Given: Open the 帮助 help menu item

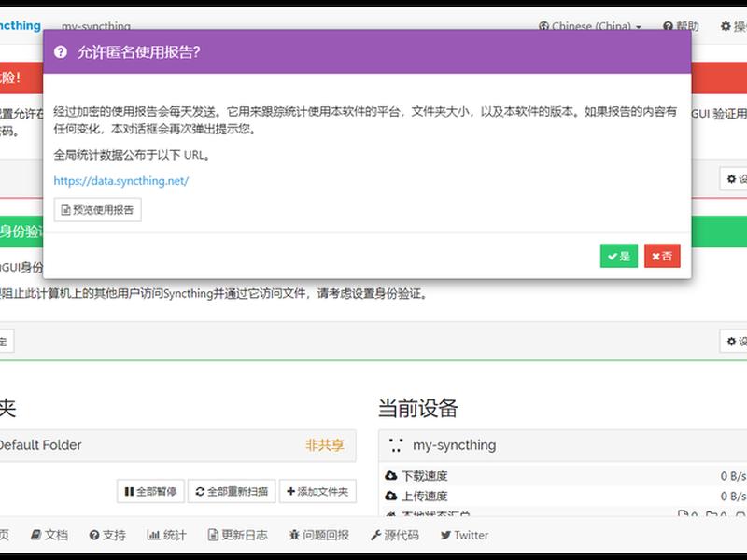Looking at the screenshot, I should click(x=681, y=26).
